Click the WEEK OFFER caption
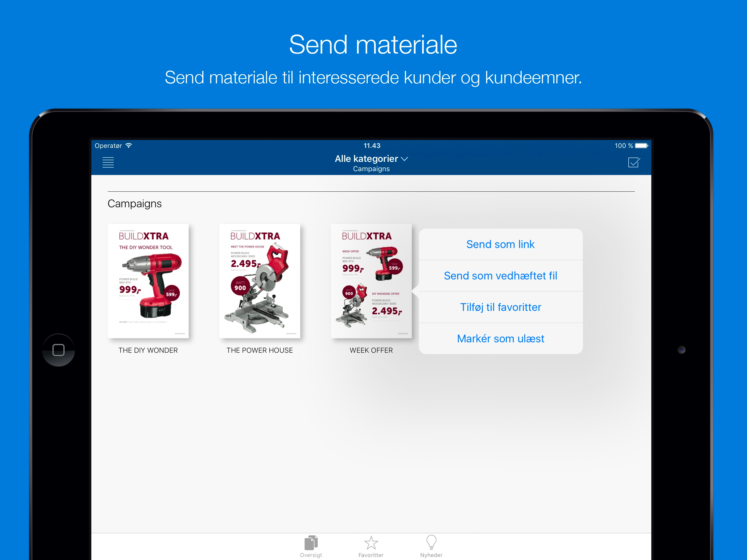Viewport: 747px width, 560px height. pos(371,350)
